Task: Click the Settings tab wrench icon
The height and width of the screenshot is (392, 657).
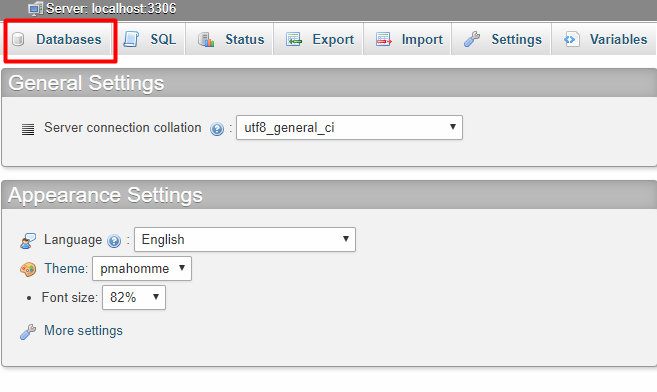Action: coord(472,39)
